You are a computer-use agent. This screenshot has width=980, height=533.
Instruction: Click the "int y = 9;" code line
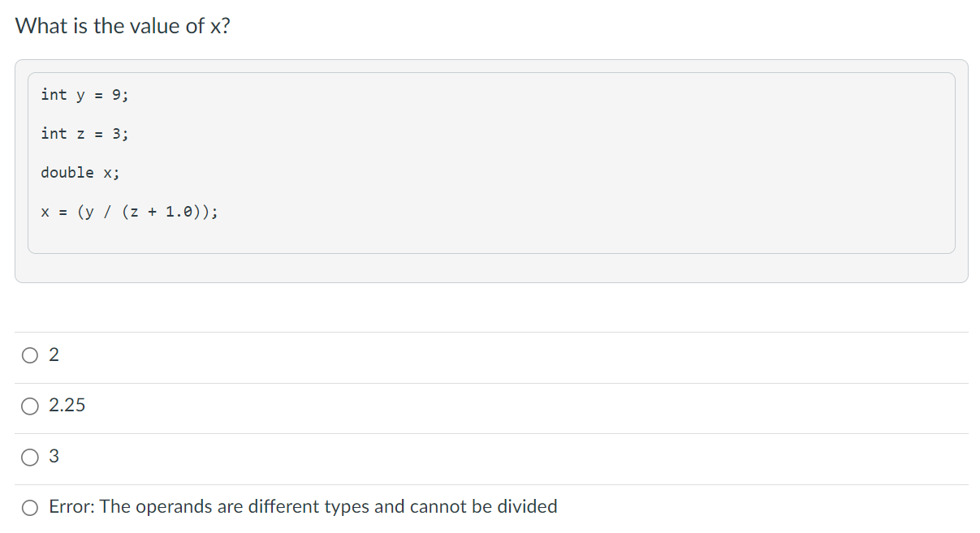click(84, 95)
